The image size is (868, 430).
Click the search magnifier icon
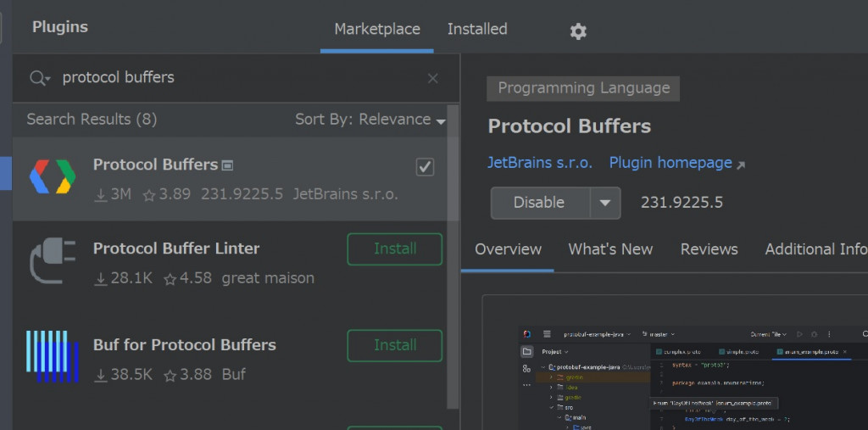(x=39, y=78)
